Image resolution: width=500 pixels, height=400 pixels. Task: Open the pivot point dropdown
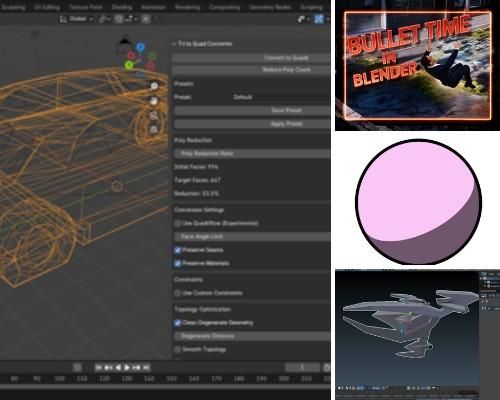click(x=104, y=19)
